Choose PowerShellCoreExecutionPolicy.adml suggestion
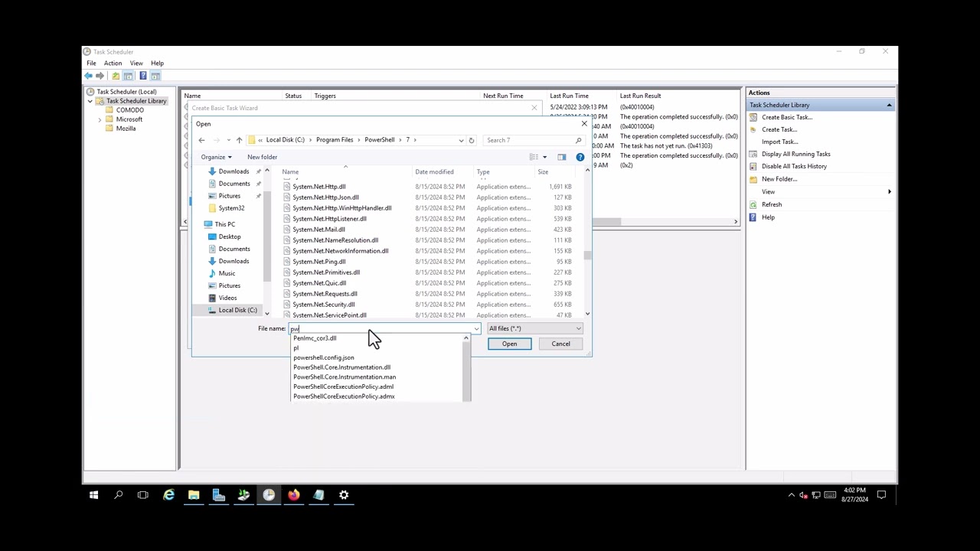The height and width of the screenshot is (551, 980). point(343,386)
